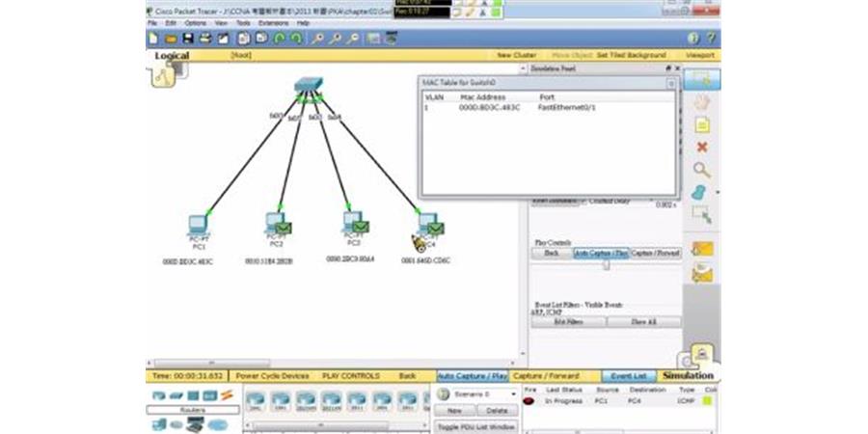This screenshot has width=868, height=434.
Task: Click the Switch0 device in the topology
Action: click(x=308, y=87)
